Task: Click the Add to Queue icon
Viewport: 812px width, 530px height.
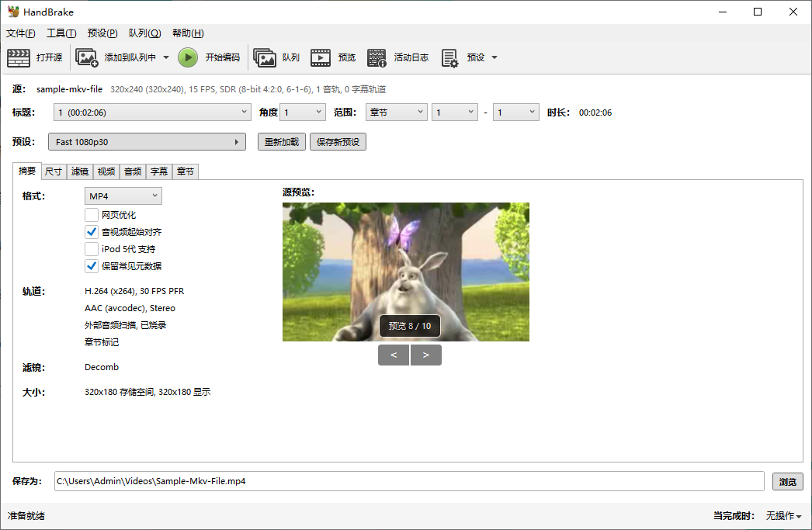Action: point(85,57)
